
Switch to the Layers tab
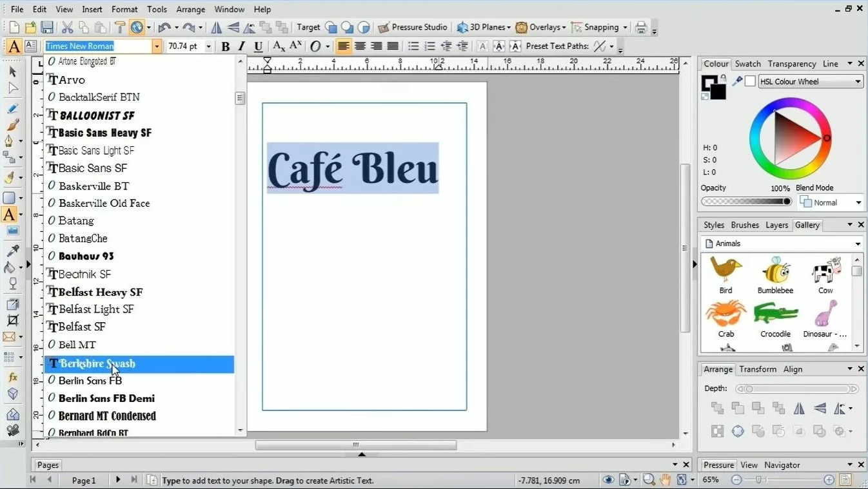(x=776, y=225)
